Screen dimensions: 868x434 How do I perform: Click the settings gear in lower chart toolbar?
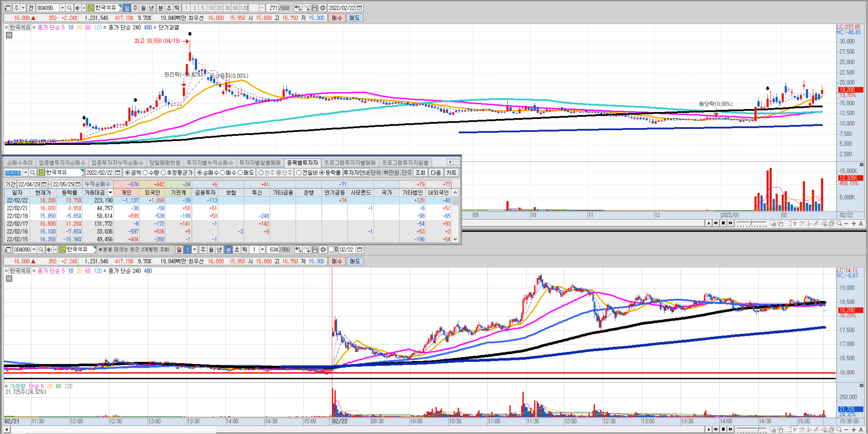(323, 249)
